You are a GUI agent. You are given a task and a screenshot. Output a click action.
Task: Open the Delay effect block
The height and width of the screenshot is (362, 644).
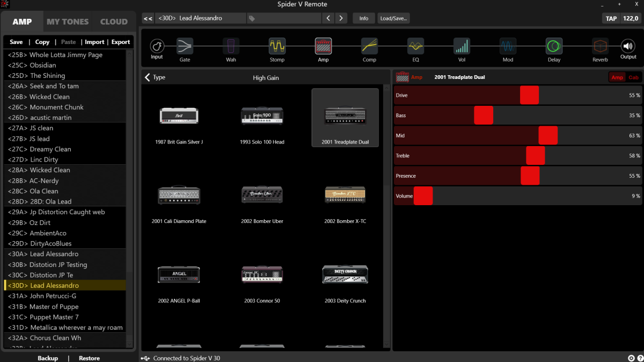click(x=554, y=46)
